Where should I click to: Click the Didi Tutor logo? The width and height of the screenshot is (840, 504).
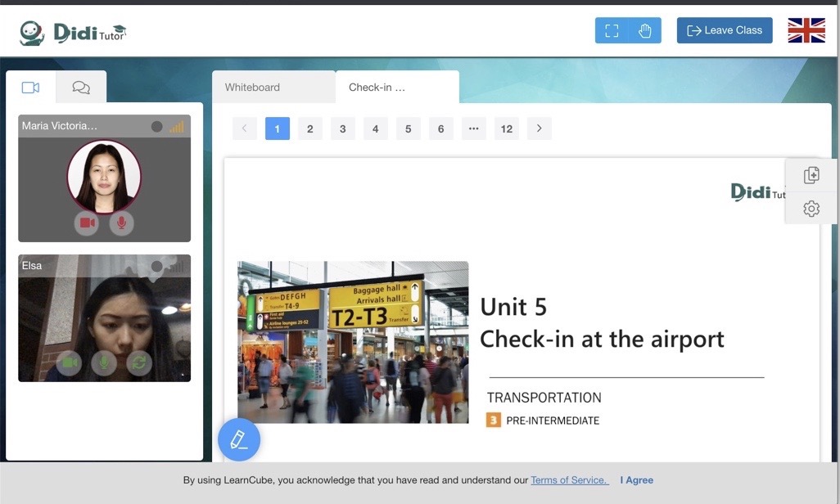(x=74, y=34)
